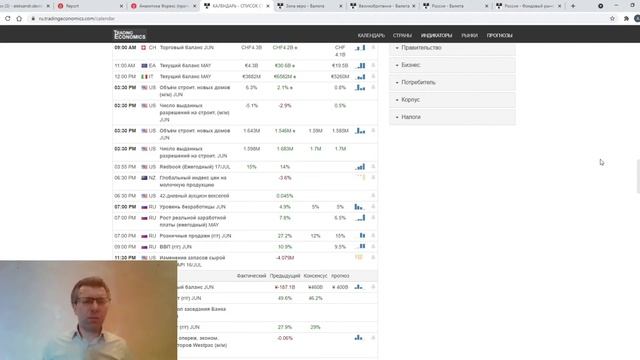640x360 pixels.
Task: Open EA Текущий баланс MAY link
Action: pyautogui.click(x=185, y=65)
